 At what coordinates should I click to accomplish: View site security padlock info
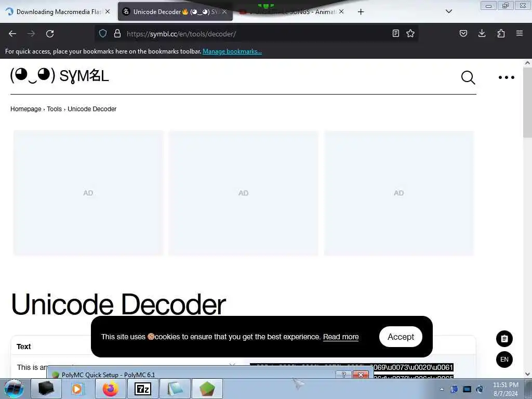click(x=117, y=33)
